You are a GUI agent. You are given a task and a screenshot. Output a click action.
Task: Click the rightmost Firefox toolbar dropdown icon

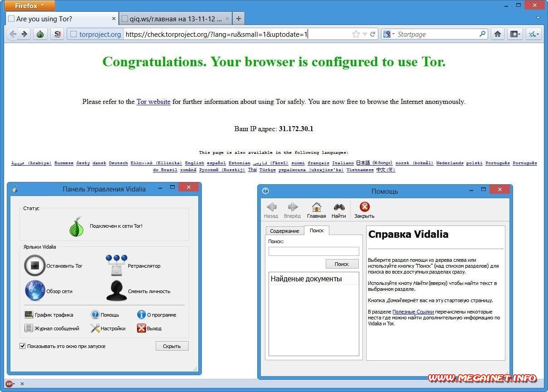point(533,34)
